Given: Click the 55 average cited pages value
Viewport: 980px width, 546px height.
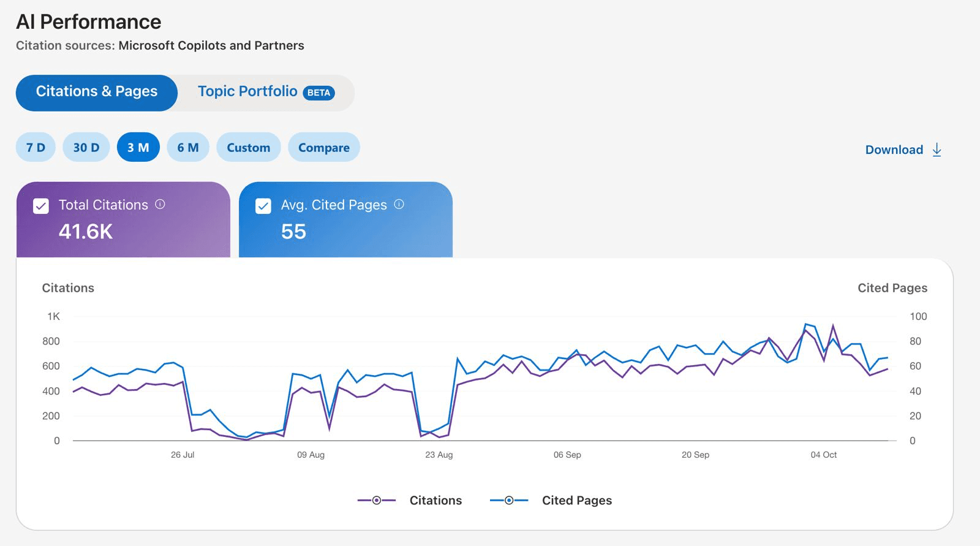Looking at the screenshot, I should (x=293, y=232).
